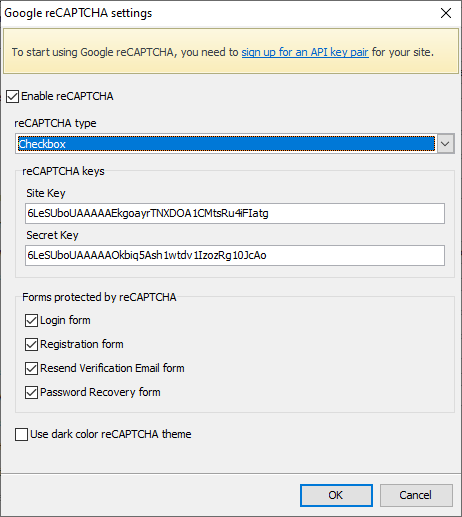Uncheck the Registration form checkbox
The image size is (462, 517).
[31, 344]
